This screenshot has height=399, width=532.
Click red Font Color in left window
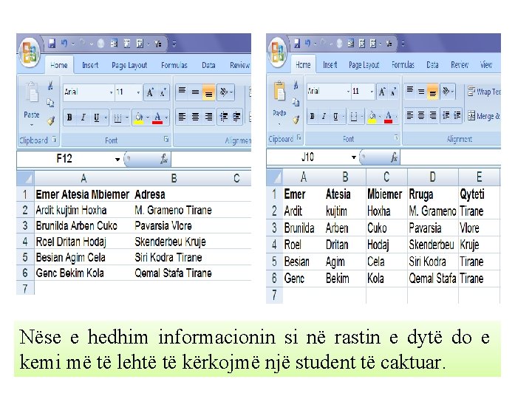coord(157,117)
